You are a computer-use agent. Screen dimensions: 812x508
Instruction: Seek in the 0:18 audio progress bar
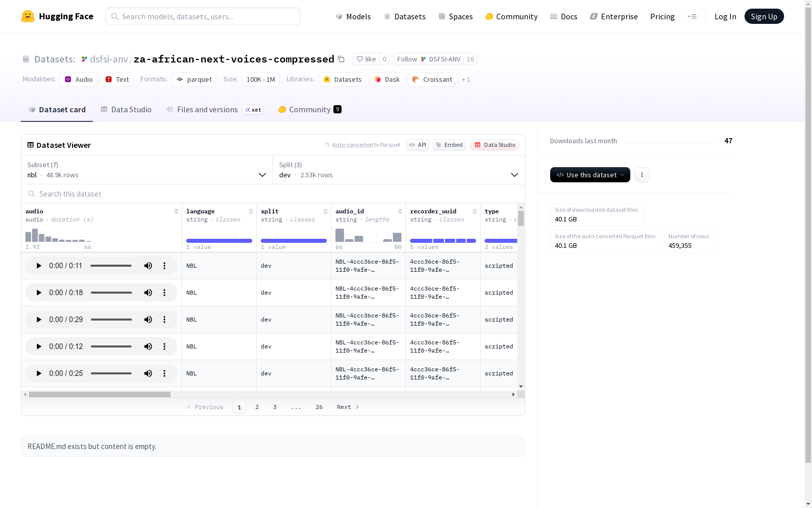pyautogui.click(x=111, y=293)
